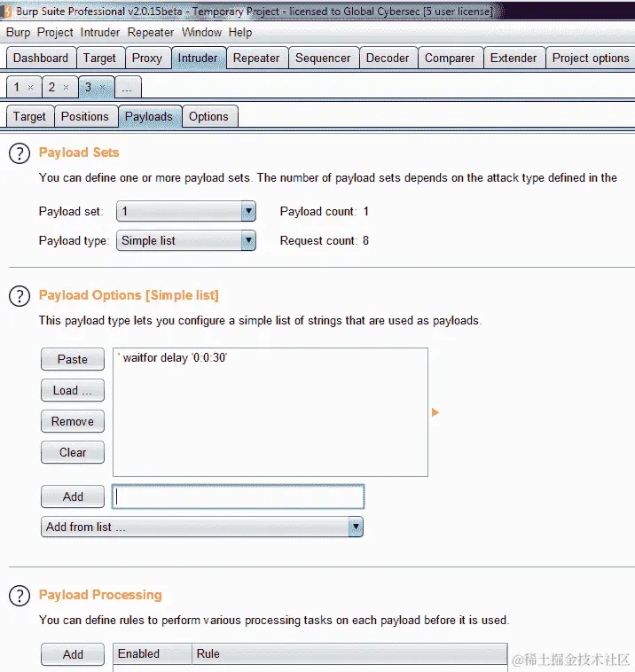Open help for Payload Sets section
The height and width of the screenshot is (672, 635).
pos(20,153)
